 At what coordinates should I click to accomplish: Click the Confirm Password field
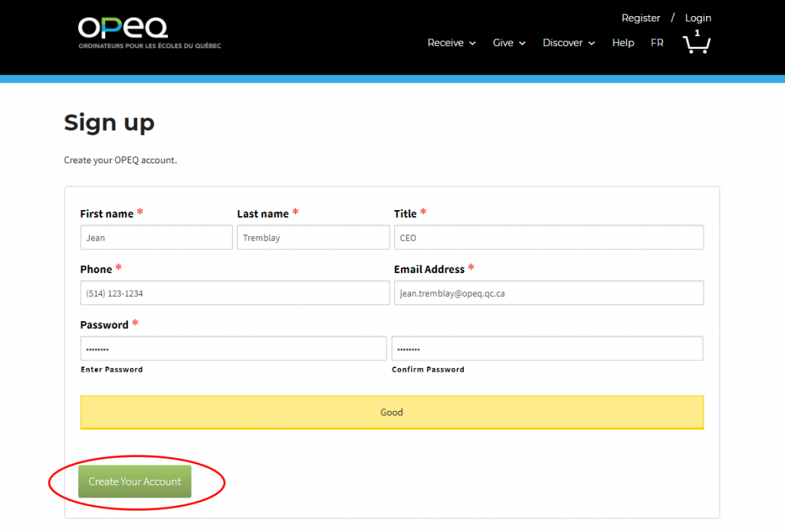pos(547,348)
